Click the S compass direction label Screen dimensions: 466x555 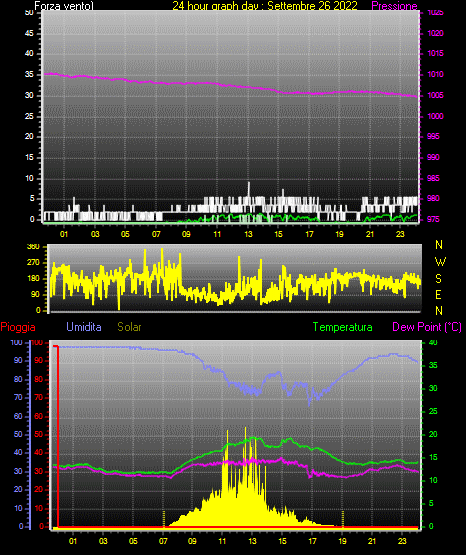pyautogui.click(x=438, y=279)
